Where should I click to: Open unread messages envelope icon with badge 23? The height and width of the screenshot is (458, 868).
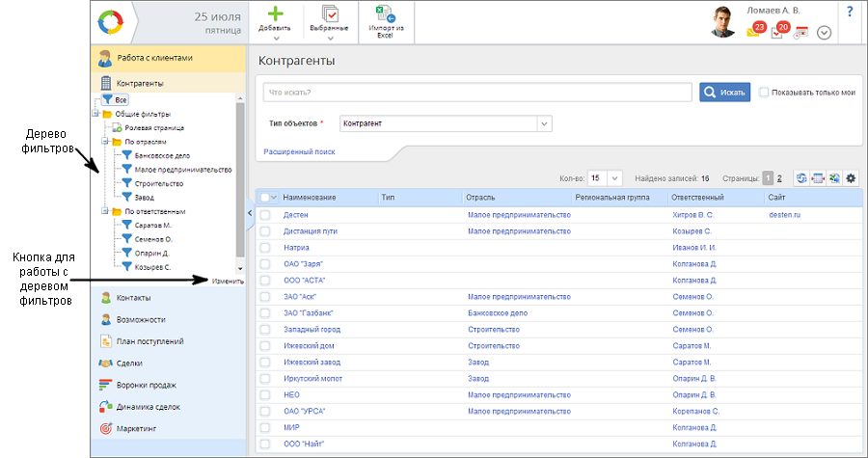coord(754,32)
